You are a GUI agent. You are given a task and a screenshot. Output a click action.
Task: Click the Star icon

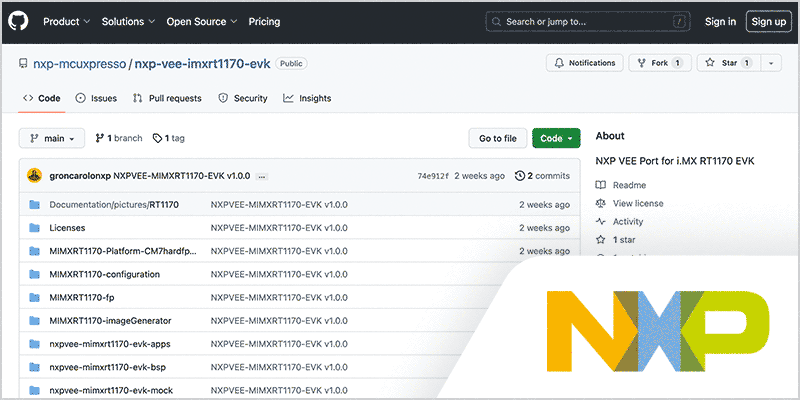coord(710,63)
